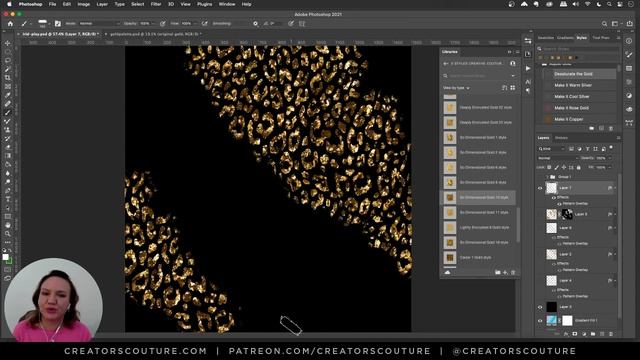Screen dimensions: 640x360
Task: Select the Move tool
Action: pyautogui.click(x=8, y=43)
